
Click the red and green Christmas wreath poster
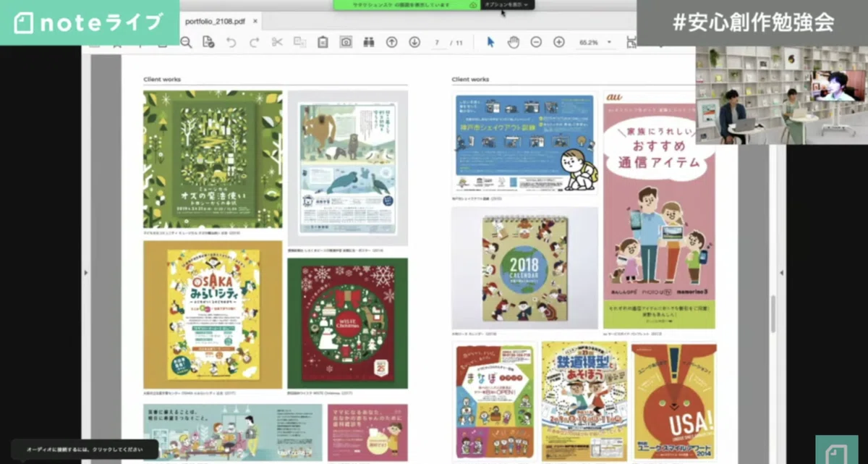click(x=348, y=323)
